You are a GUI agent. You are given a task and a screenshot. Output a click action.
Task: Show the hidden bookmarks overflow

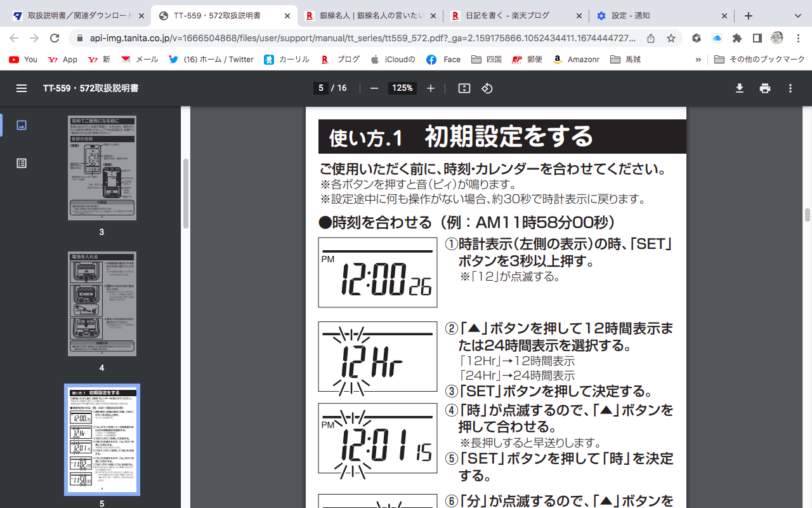click(x=698, y=60)
